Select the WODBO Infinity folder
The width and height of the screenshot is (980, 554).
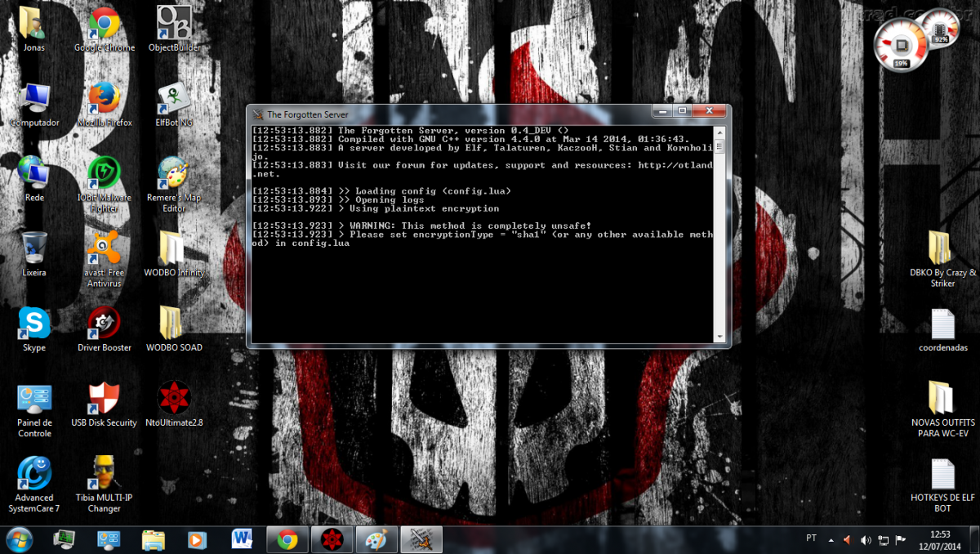click(174, 254)
